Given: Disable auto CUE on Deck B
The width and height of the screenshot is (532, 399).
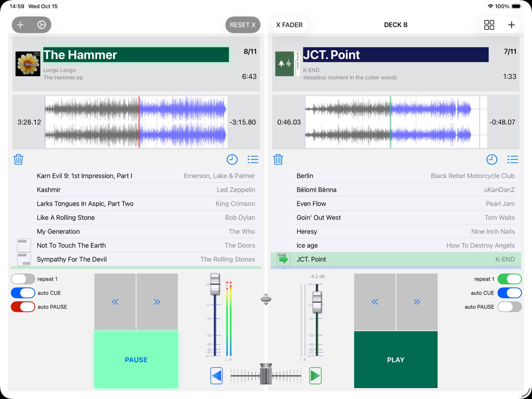Looking at the screenshot, I should click(x=510, y=292).
